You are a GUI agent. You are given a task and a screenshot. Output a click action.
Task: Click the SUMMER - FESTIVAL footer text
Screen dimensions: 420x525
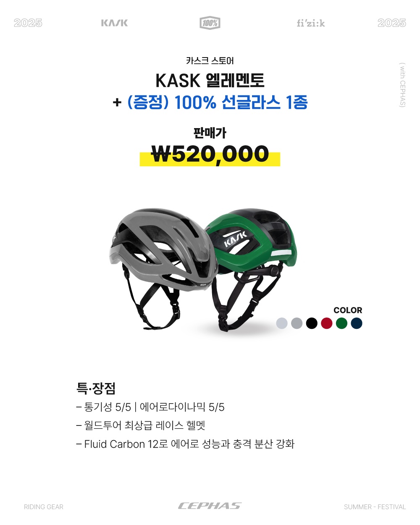point(375,507)
